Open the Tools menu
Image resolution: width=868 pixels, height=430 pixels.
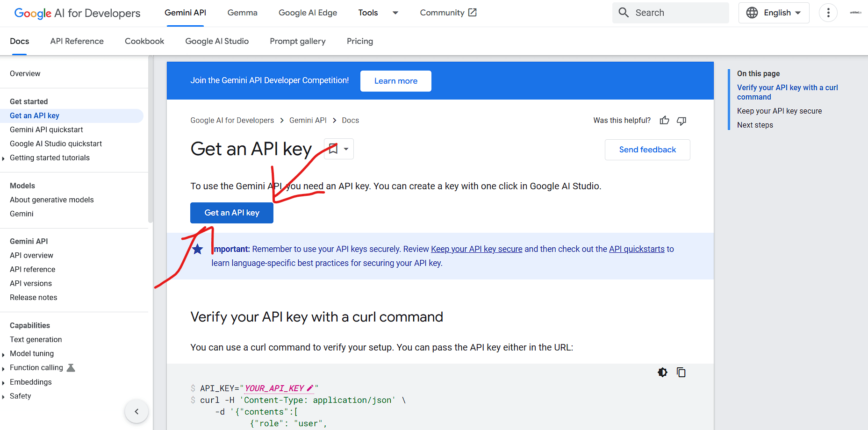pyautogui.click(x=368, y=13)
